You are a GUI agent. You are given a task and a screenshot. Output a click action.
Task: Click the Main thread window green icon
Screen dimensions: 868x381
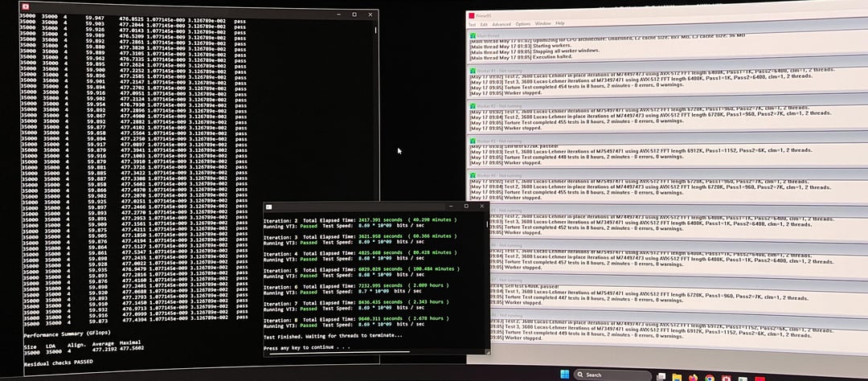point(473,35)
